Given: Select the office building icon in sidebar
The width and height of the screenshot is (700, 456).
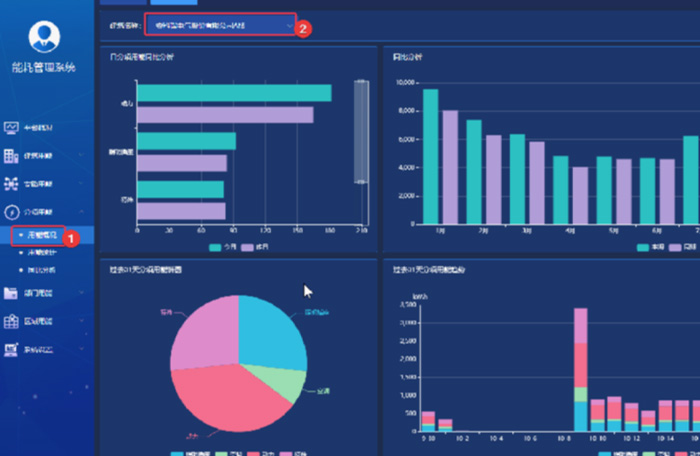Looking at the screenshot, I should point(11,156).
